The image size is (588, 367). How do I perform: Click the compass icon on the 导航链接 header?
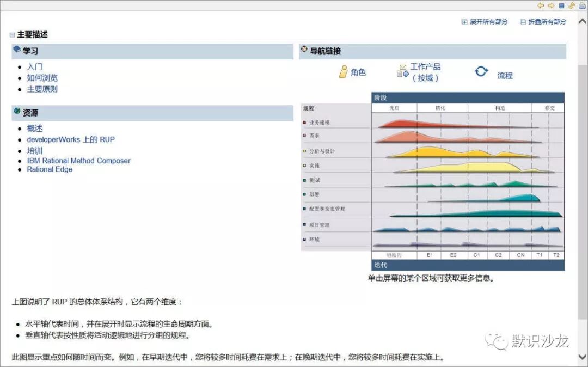tap(304, 49)
